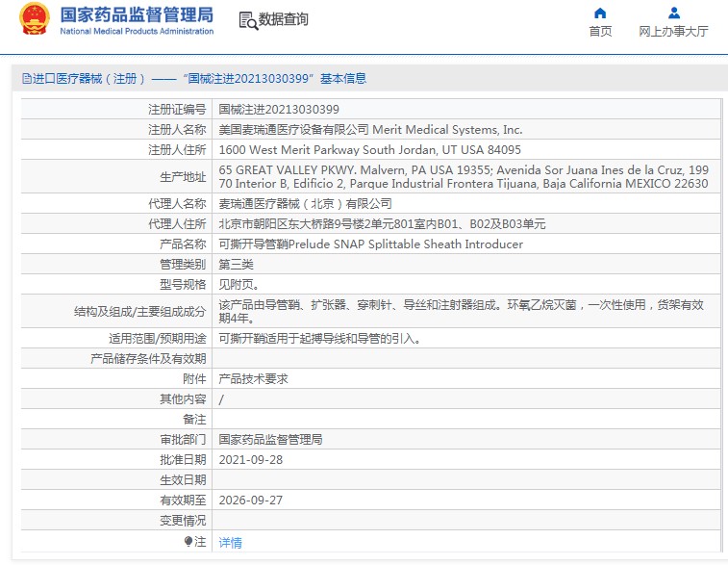The image size is (728, 565).
Task: Go to 首页 via the home icon
Action: (x=600, y=13)
